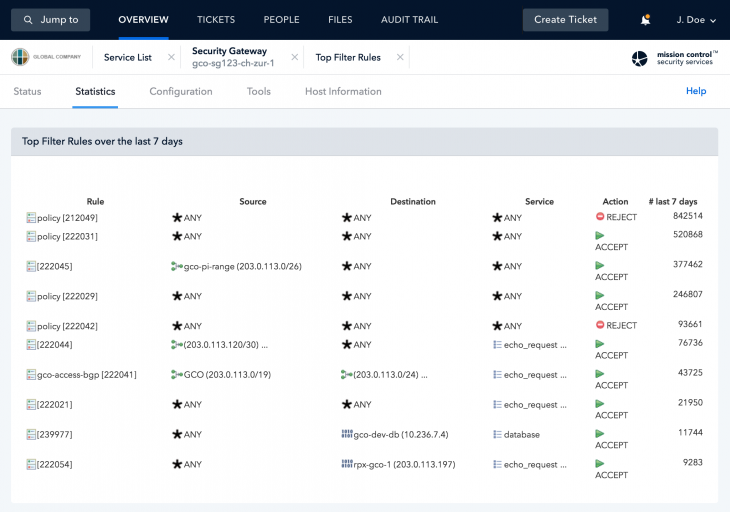Viewport: 730px width, 512px height.
Task: Click the green ACCEPT arrow for rule [222054]
Action: 600,464
